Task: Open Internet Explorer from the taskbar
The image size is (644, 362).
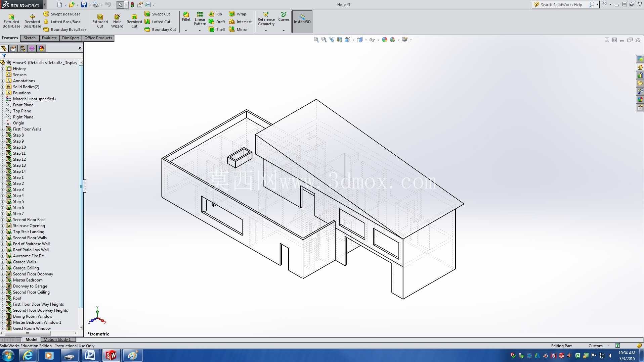Action: 28,355
